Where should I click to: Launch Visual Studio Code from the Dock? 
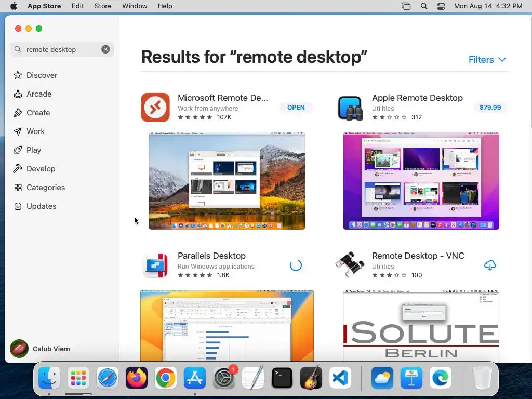[340, 378]
